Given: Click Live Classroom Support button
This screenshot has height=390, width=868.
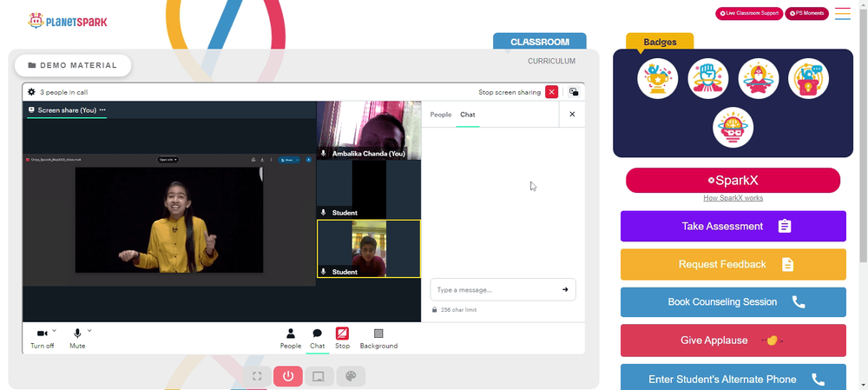Looking at the screenshot, I should pos(749,13).
